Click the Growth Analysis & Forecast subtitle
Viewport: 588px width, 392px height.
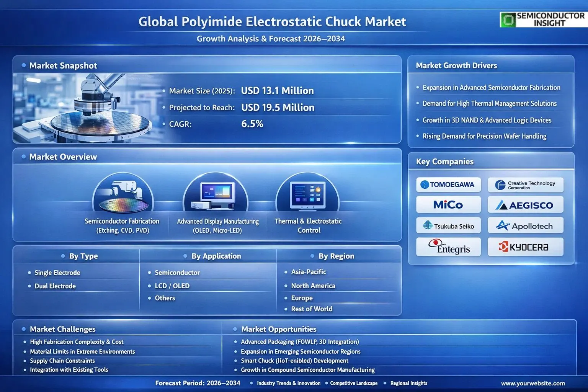click(271, 39)
